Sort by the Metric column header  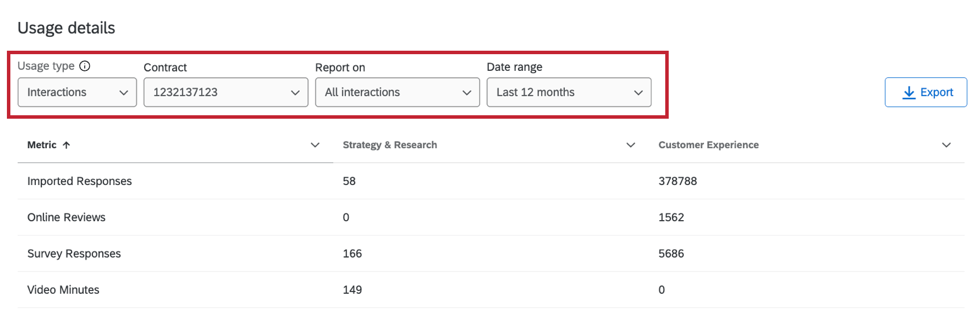[x=42, y=145]
